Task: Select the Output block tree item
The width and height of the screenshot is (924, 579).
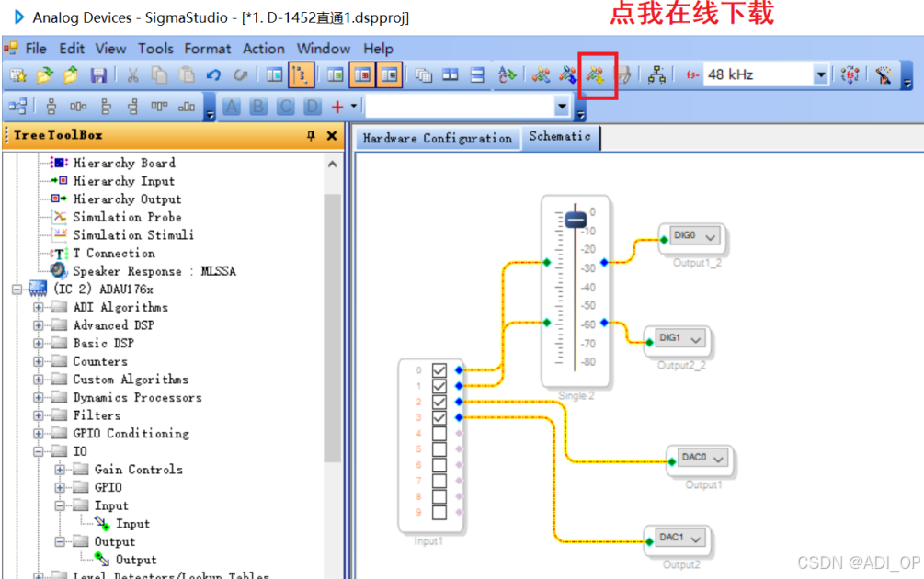Action: 135,560
